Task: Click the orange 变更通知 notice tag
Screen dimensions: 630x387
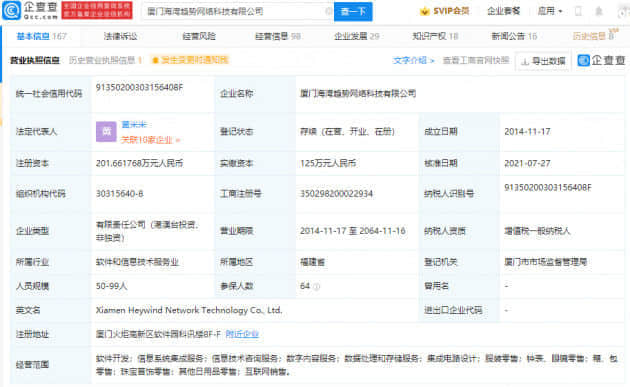Action: (x=190, y=60)
